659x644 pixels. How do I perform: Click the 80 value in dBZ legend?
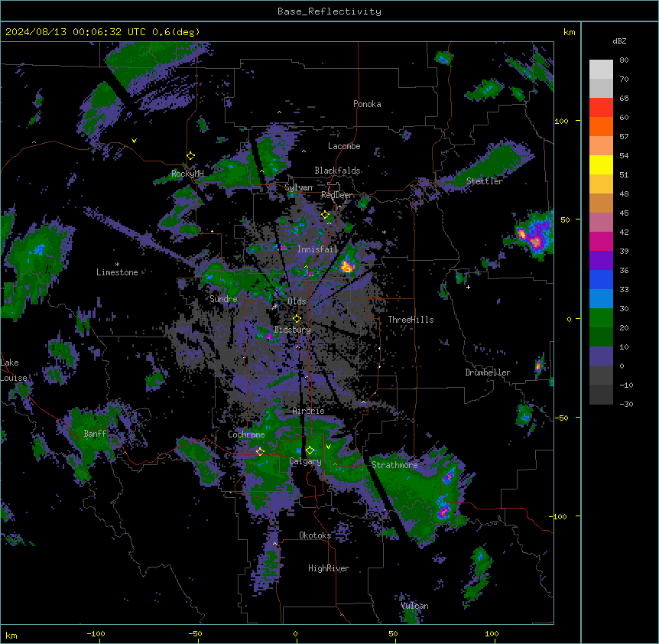point(624,60)
